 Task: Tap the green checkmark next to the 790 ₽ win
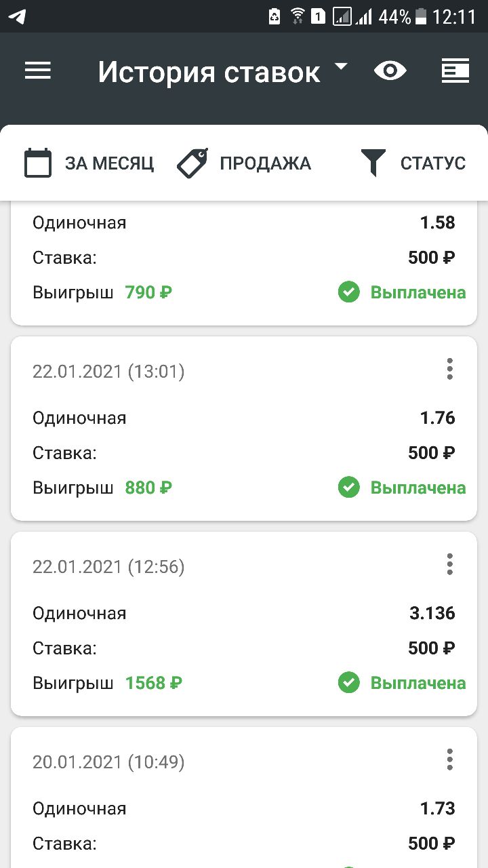(349, 293)
